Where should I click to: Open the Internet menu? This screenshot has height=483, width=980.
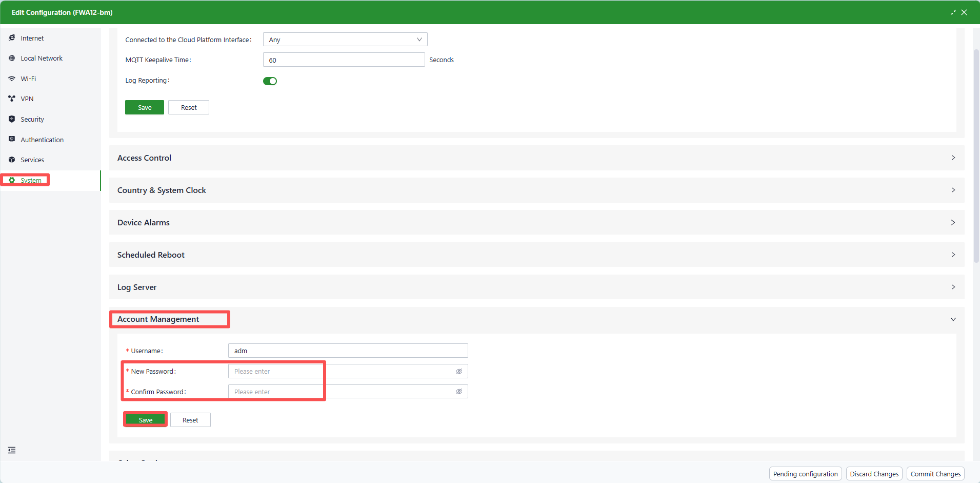point(50,38)
